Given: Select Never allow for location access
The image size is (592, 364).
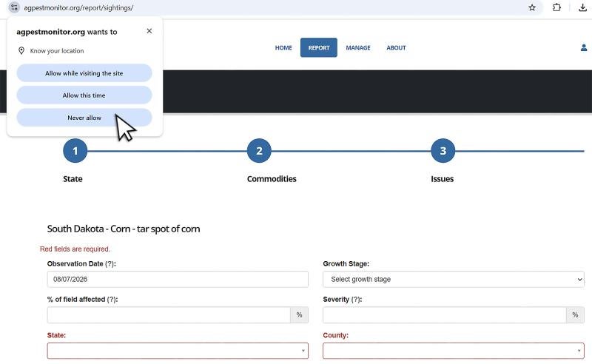Looking at the screenshot, I should pyautogui.click(x=84, y=118).
